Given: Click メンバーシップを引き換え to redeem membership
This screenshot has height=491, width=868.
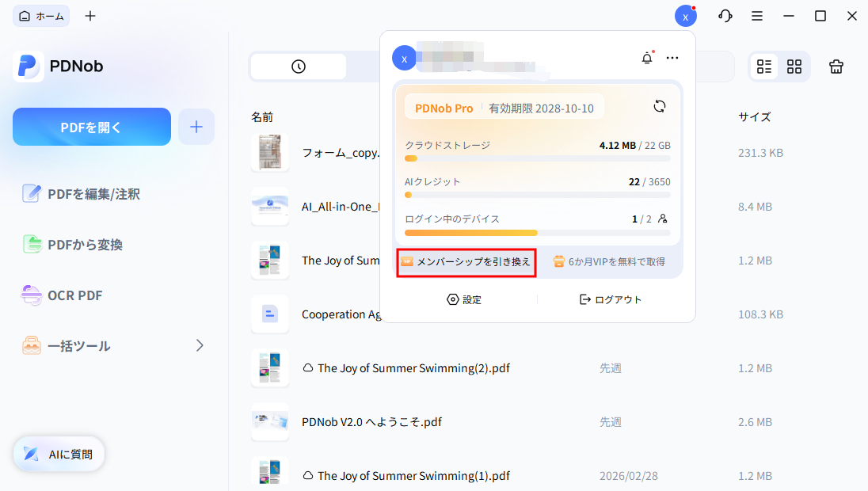Looking at the screenshot, I should (466, 261).
